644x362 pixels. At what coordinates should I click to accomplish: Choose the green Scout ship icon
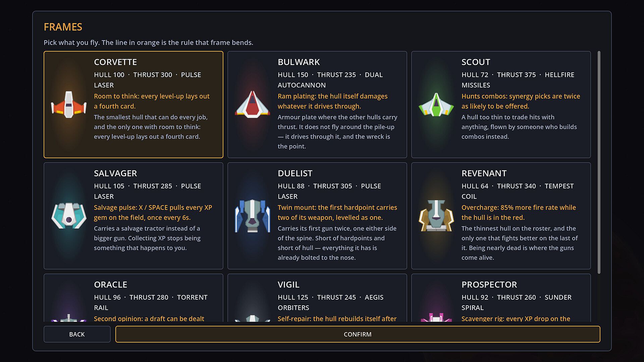[436, 105]
